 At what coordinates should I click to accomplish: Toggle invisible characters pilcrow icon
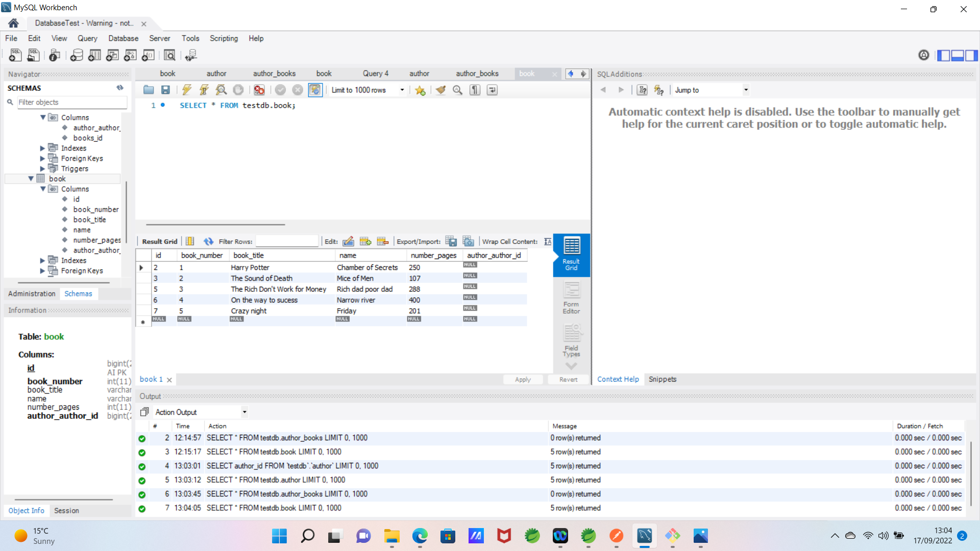coord(475,90)
